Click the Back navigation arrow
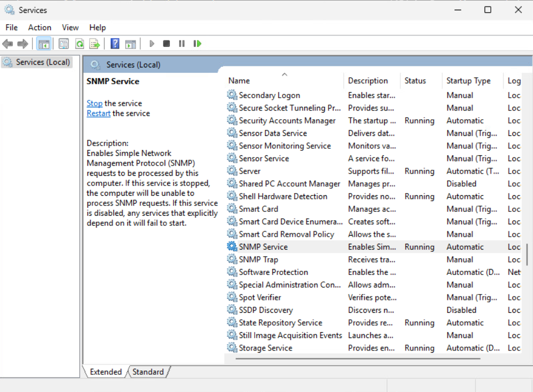 (x=8, y=43)
